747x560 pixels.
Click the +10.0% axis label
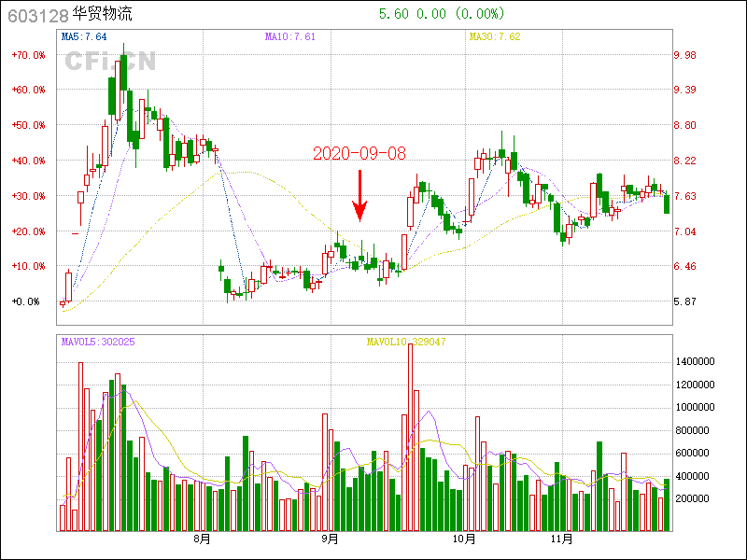tap(29, 266)
